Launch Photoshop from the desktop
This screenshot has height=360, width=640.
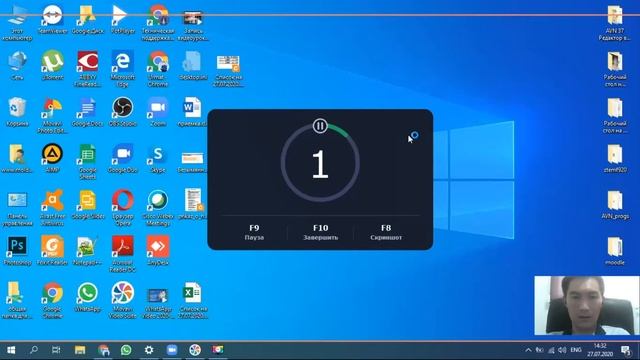point(17,251)
